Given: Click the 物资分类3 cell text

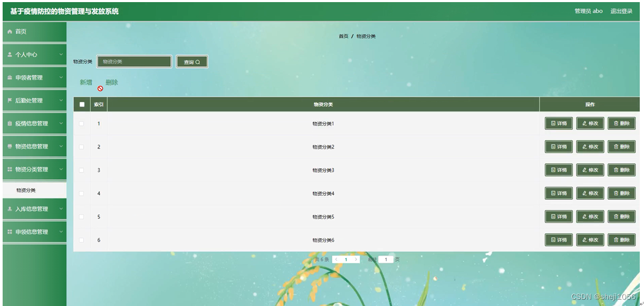Looking at the screenshot, I should click(323, 170).
